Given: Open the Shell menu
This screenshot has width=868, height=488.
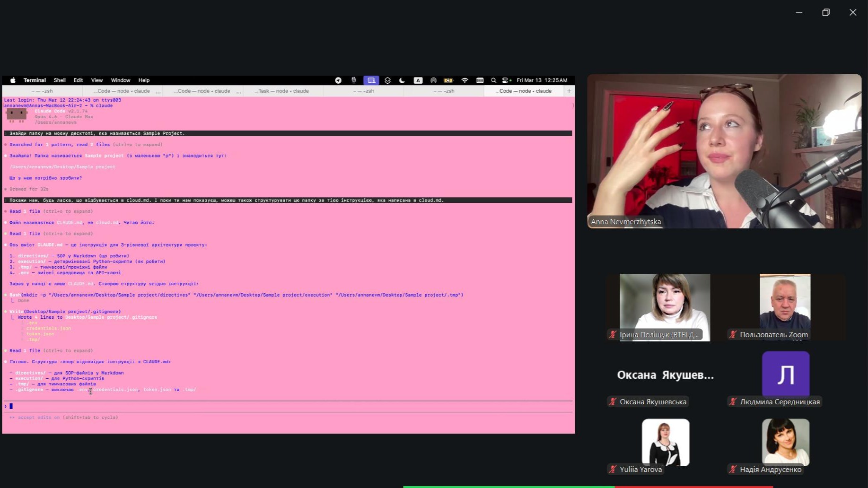Looking at the screenshot, I should [x=60, y=80].
